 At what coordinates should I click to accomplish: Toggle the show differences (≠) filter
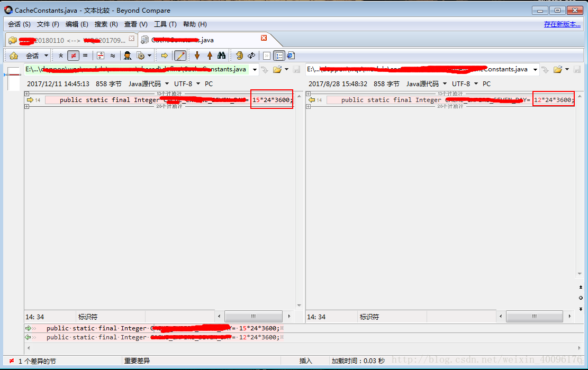click(73, 56)
